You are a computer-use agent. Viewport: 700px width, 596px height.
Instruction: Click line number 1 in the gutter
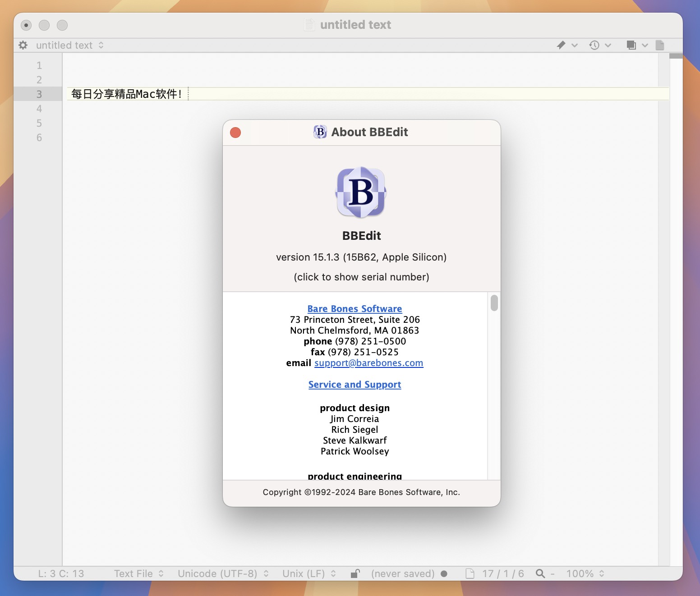pos(39,65)
